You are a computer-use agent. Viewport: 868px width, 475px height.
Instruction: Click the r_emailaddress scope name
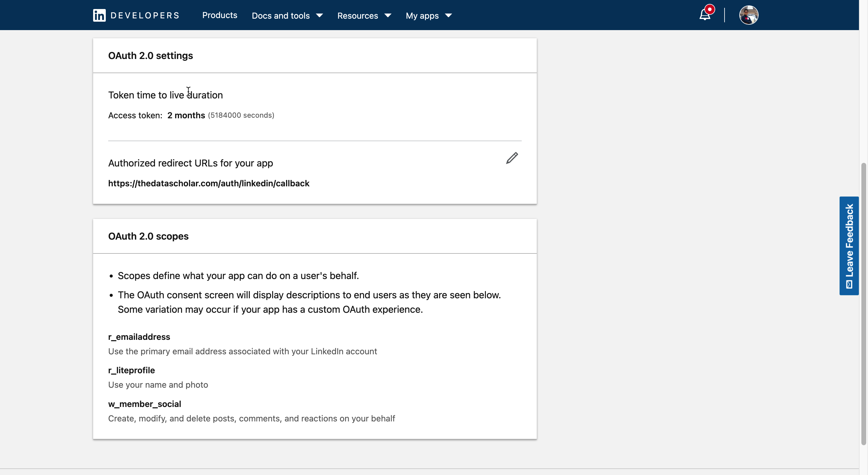click(x=139, y=337)
